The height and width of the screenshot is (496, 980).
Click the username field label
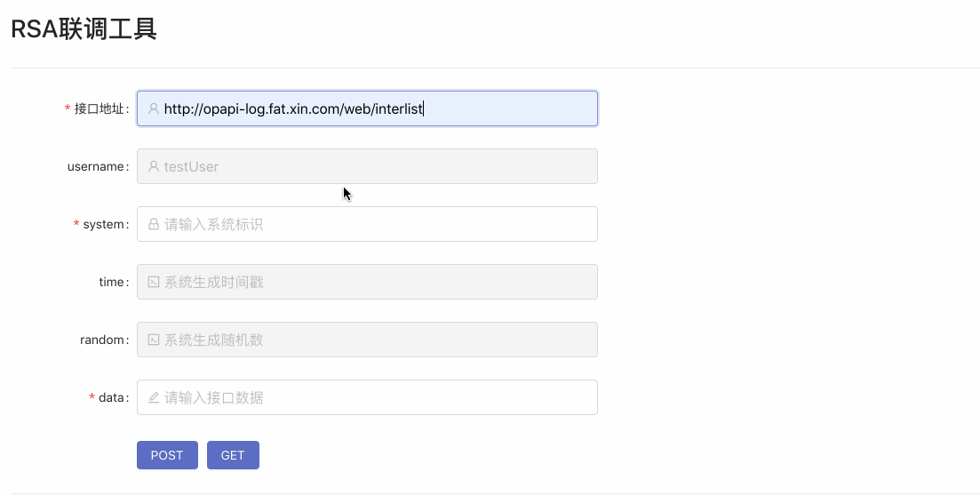tap(96, 166)
